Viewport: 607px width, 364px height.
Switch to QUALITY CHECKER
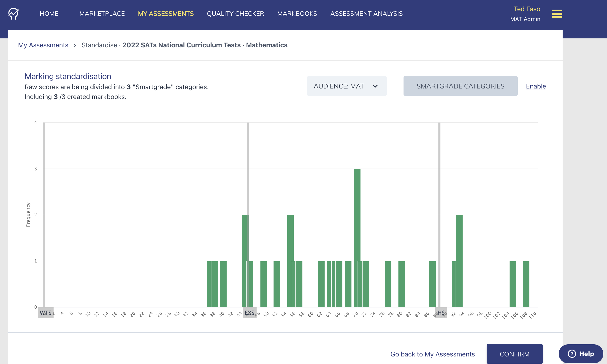click(x=236, y=14)
